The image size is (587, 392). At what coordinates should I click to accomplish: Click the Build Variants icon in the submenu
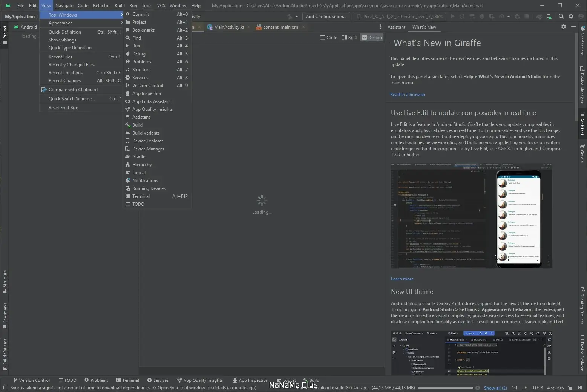(128, 133)
